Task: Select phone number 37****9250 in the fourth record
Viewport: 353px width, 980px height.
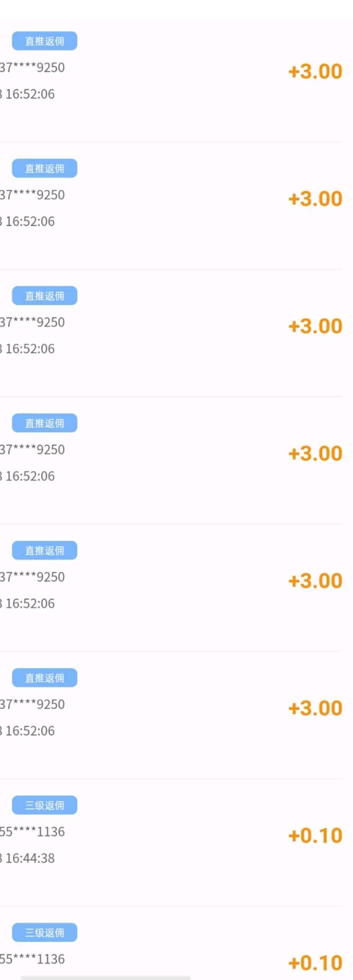Action: pos(32,450)
